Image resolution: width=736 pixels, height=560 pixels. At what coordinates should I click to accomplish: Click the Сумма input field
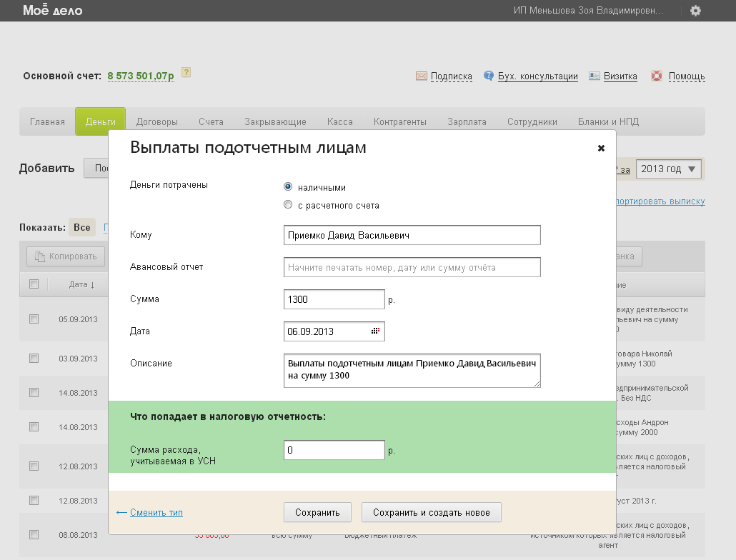click(x=334, y=299)
